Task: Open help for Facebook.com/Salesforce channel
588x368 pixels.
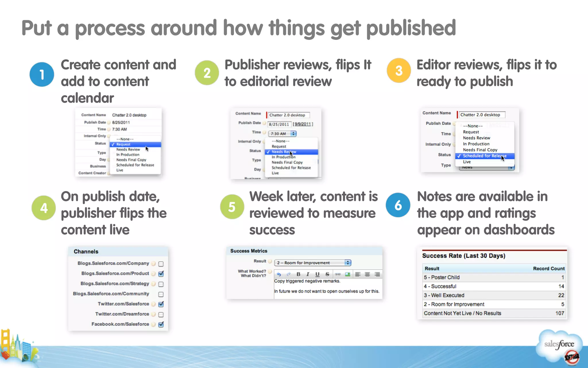Action: point(154,324)
